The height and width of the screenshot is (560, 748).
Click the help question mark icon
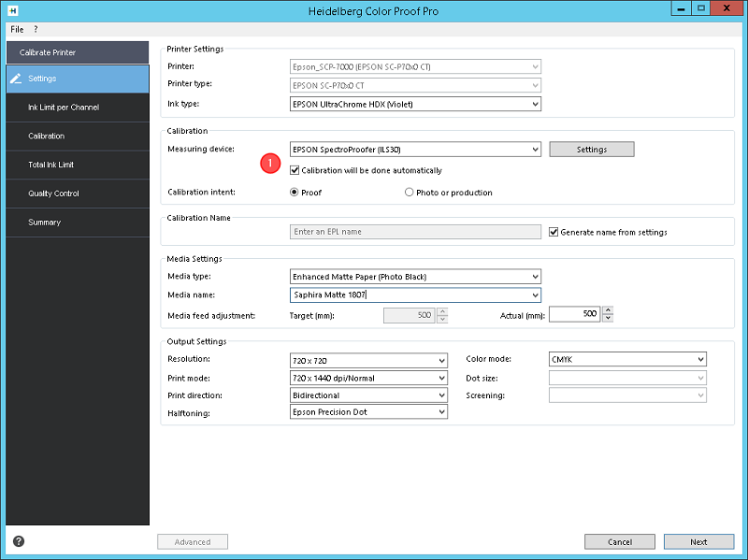[19, 541]
